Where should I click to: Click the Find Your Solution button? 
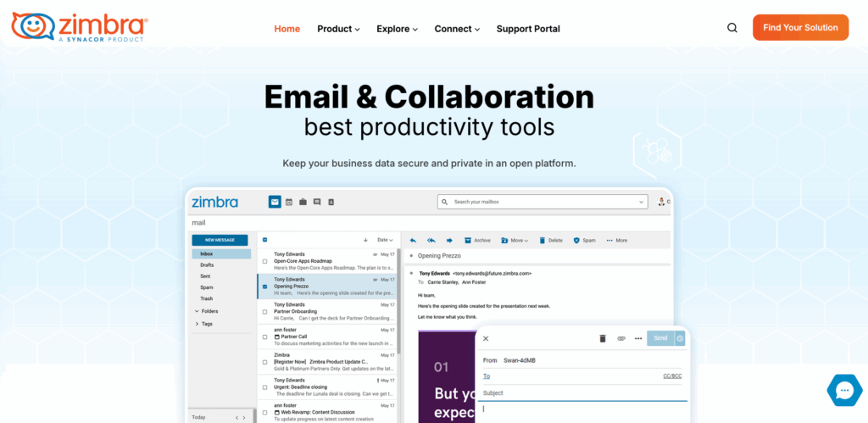coord(800,27)
